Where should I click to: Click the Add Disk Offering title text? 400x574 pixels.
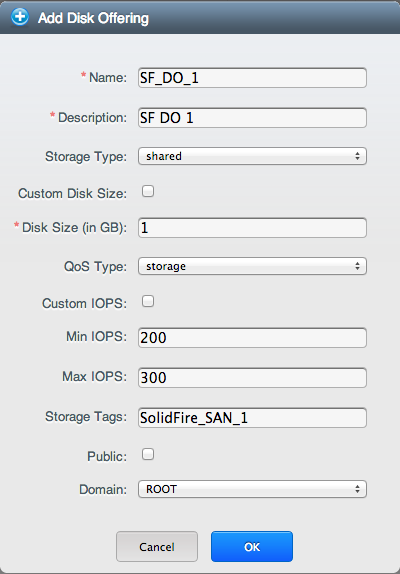click(93, 18)
